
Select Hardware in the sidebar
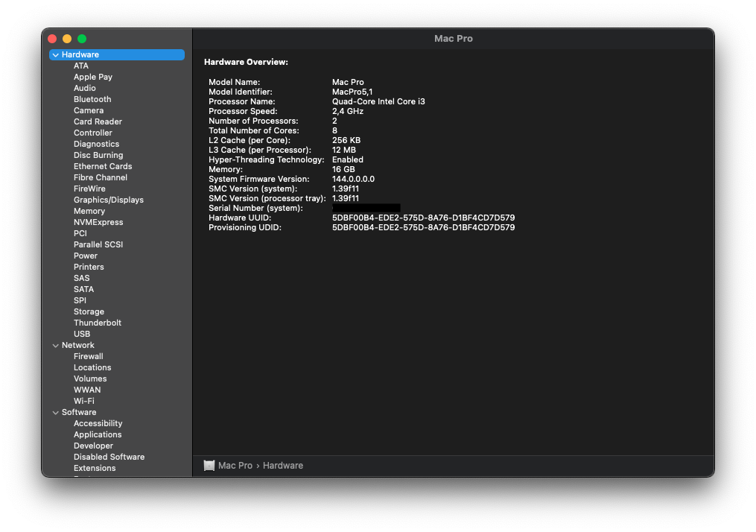(117, 54)
